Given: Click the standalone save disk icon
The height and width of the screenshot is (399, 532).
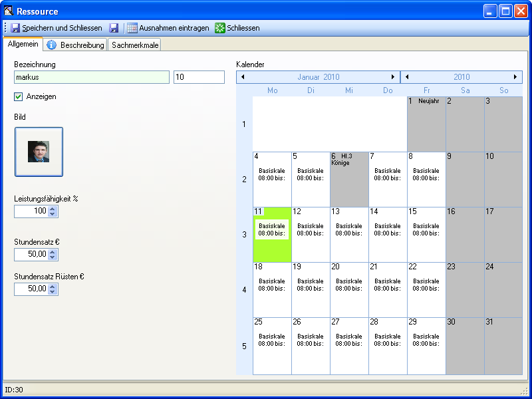Looking at the screenshot, I should click(x=114, y=28).
